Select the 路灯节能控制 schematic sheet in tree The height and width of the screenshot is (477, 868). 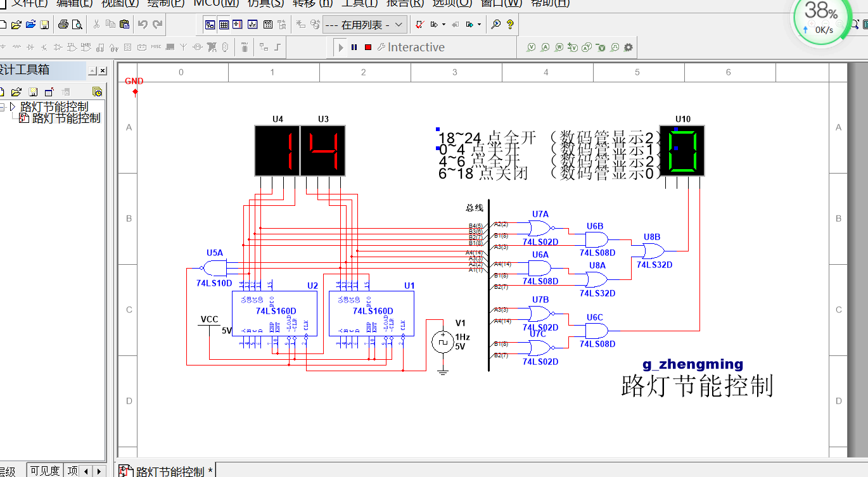66,118
